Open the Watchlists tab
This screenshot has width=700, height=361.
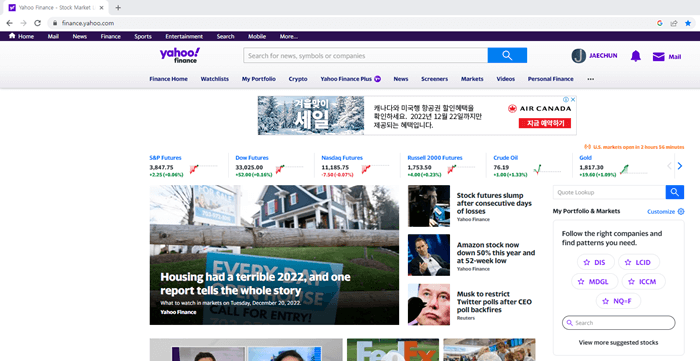click(x=215, y=79)
